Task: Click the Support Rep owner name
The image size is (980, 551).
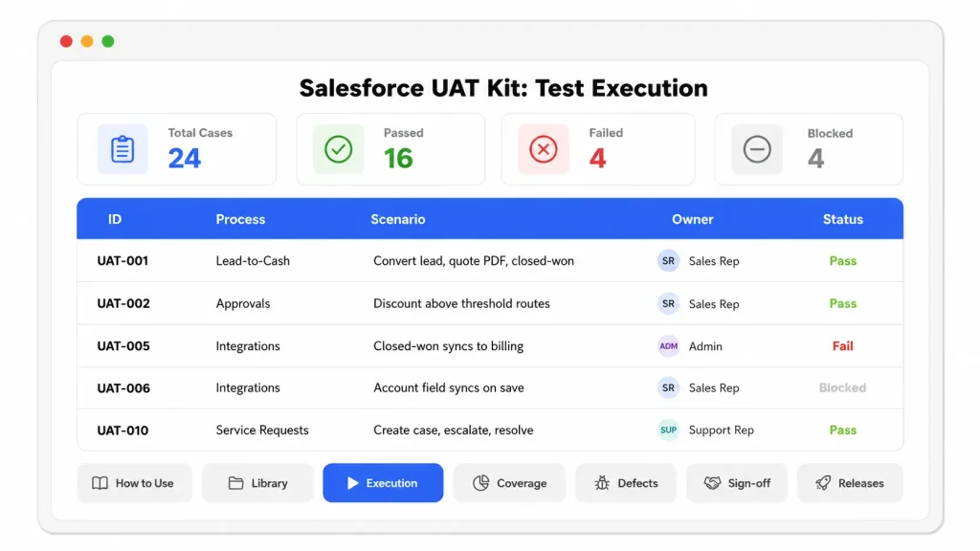Action: [722, 430]
